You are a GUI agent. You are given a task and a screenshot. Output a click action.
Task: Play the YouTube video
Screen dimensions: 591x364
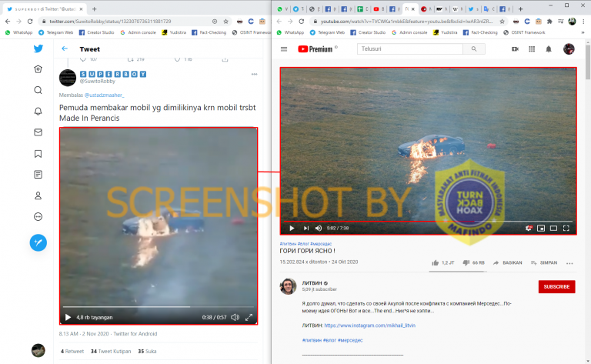point(292,228)
